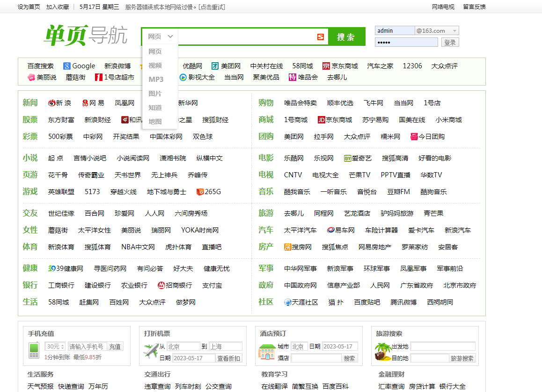Click the 出发地 departure field
The height and width of the screenshot is (392, 542).
point(443,347)
